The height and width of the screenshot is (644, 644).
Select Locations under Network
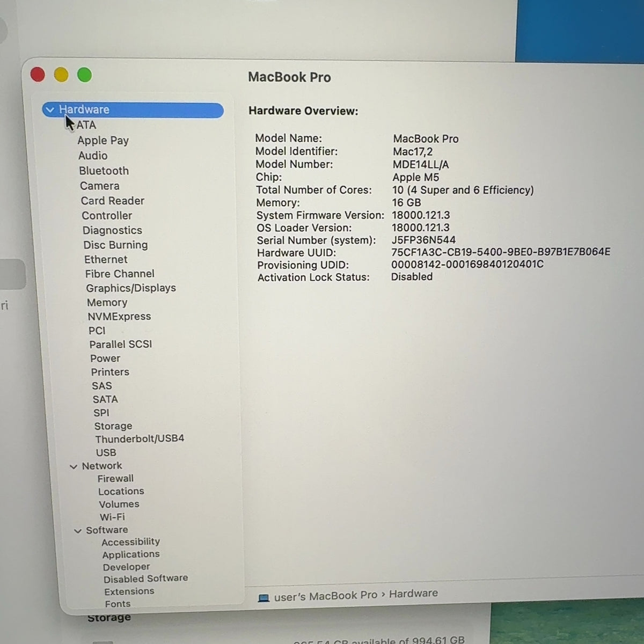tap(121, 492)
